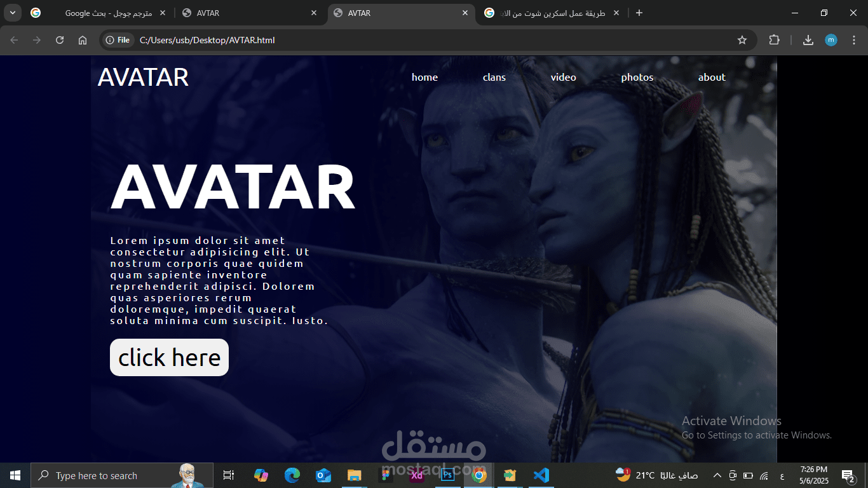
Task: Click the browser forward arrow
Action: 37,40
